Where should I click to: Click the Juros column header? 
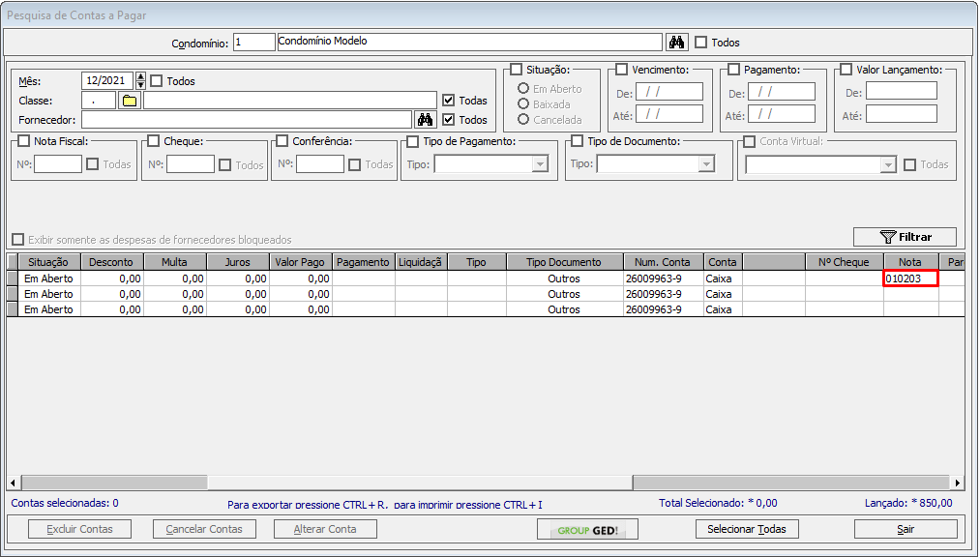coord(238,262)
